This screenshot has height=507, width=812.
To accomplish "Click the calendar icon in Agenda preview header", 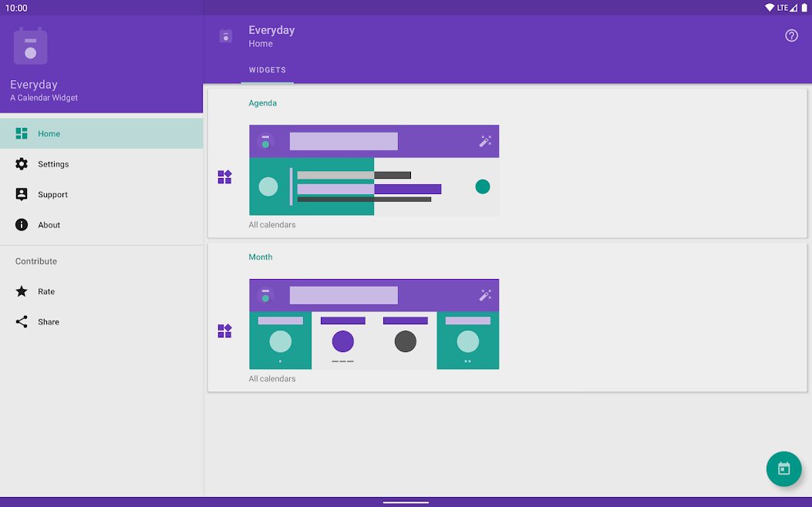I will tap(266, 141).
